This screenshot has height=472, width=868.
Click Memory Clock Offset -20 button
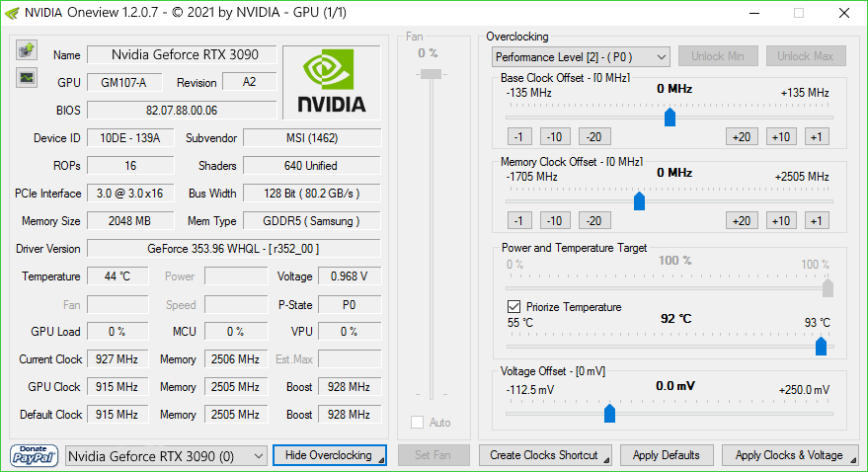(x=594, y=221)
